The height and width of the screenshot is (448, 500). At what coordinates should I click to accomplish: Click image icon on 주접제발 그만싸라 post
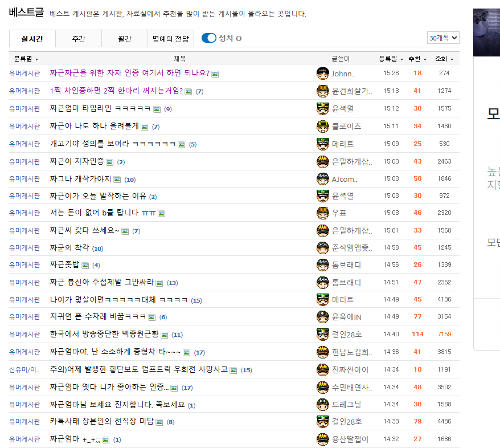[x=159, y=283]
